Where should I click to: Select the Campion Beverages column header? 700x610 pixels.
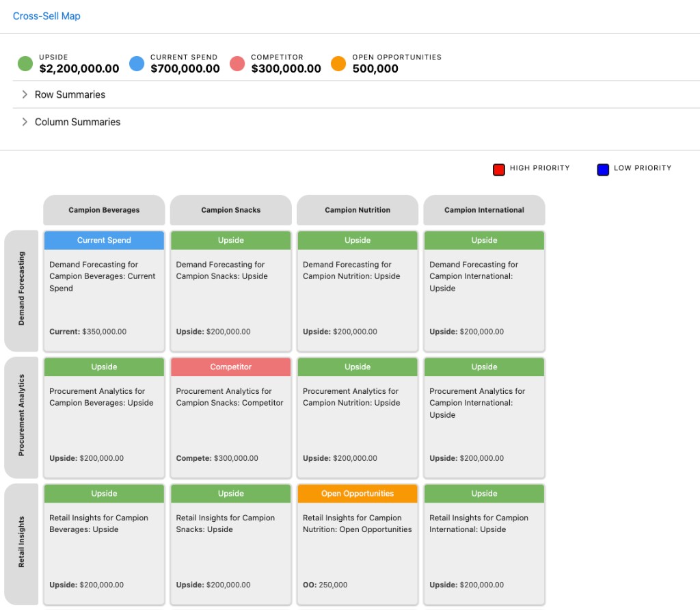pyautogui.click(x=104, y=210)
